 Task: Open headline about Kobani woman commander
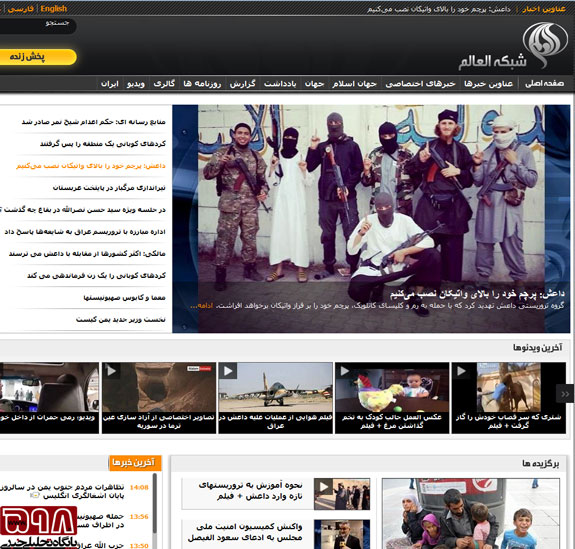tap(96, 275)
